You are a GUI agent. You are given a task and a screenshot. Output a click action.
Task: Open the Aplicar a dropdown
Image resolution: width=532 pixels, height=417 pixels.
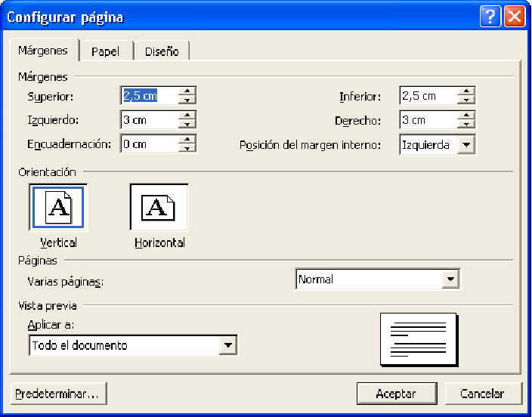[x=228, y=345]
